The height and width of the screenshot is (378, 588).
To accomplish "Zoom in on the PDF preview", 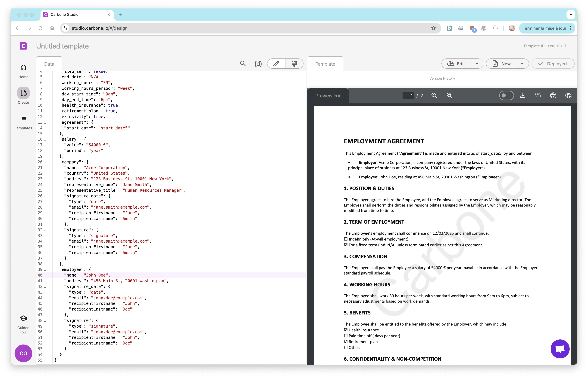I will point(449,95).
